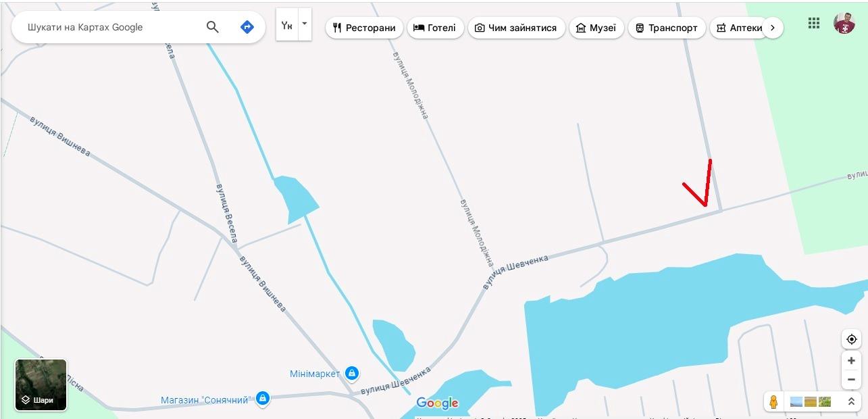The width and height of the screenshot is (868, 419).
Task: Click the Мінімаркет shop pin
Action: click(351, 373)
